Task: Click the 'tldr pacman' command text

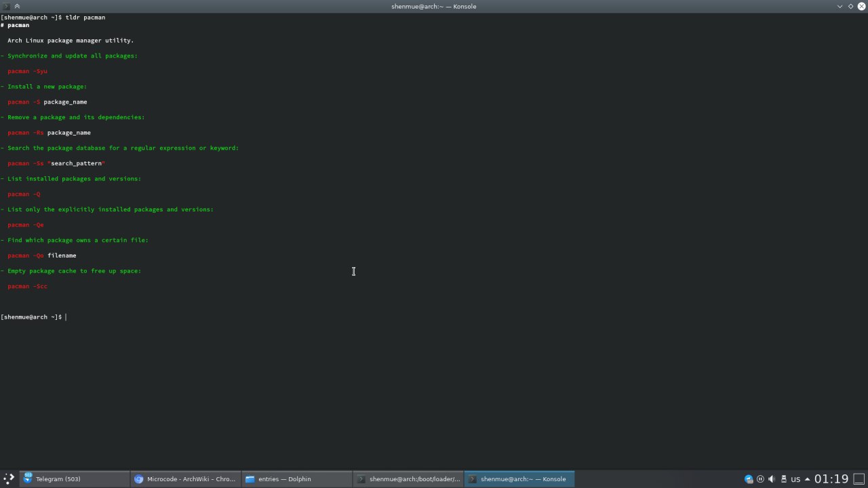Action: (85, 18)
